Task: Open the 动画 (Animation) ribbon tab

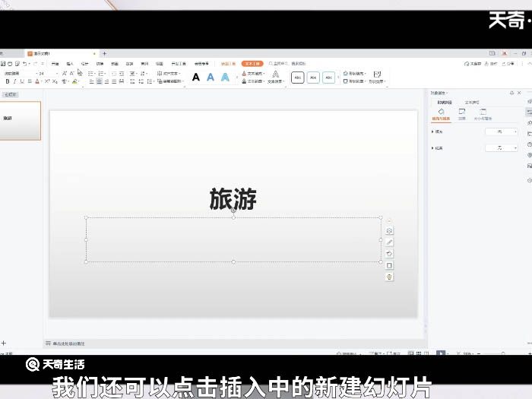Action: [x=115, y=63]
